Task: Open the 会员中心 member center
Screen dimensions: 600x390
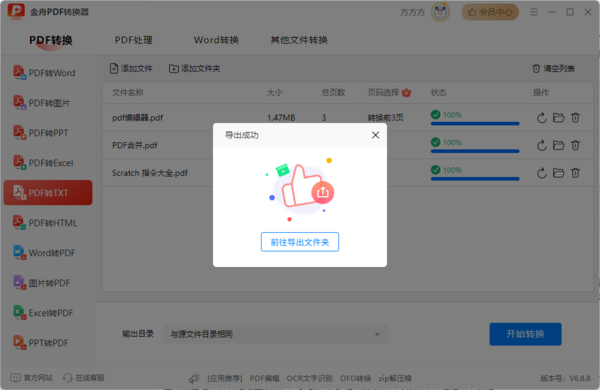Action: [490, 12]
